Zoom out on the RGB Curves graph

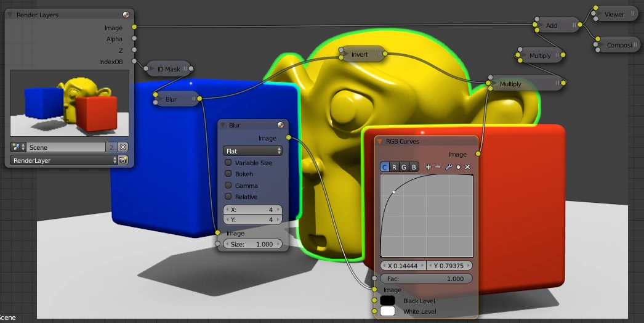coord(438,167)
